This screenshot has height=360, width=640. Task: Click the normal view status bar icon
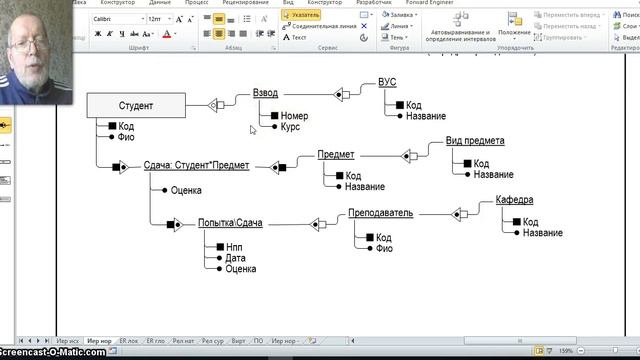539,351
